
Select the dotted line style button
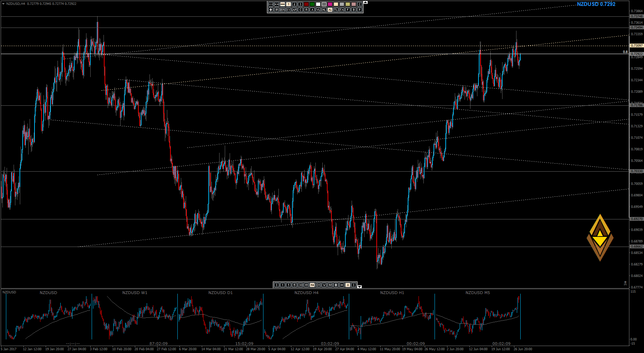(x=271, y=4)
